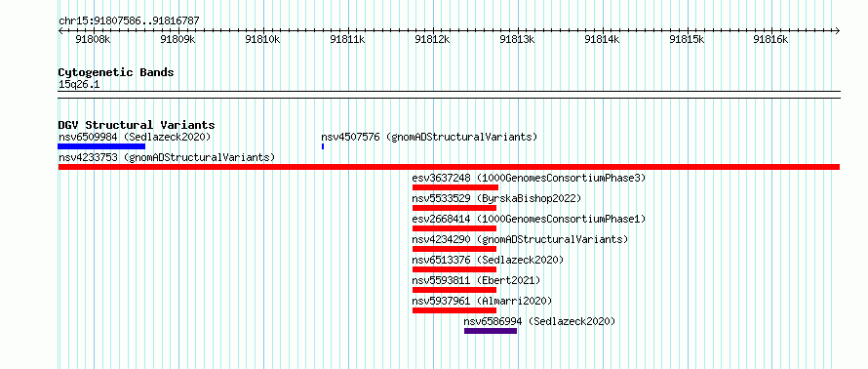The width and height of the screenshot is (868, 369).
Task: Click the red bar under esv2668414
Action: click(x=454, y=228)
